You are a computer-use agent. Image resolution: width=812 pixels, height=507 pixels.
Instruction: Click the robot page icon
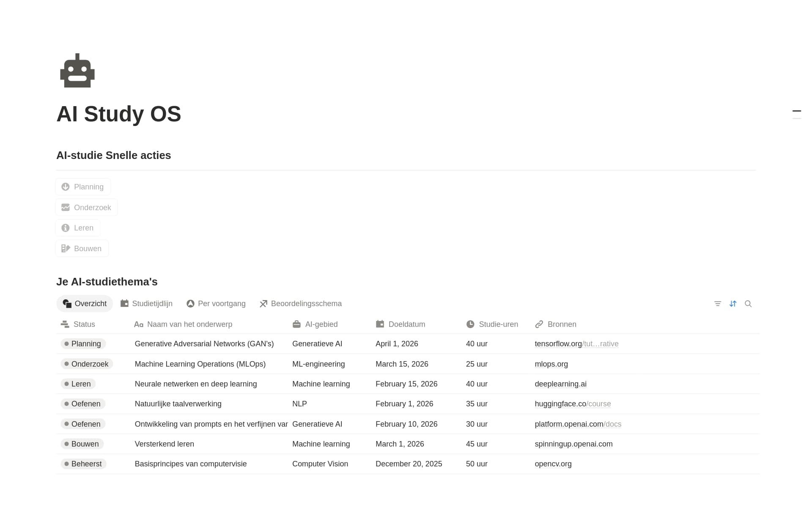77,71
